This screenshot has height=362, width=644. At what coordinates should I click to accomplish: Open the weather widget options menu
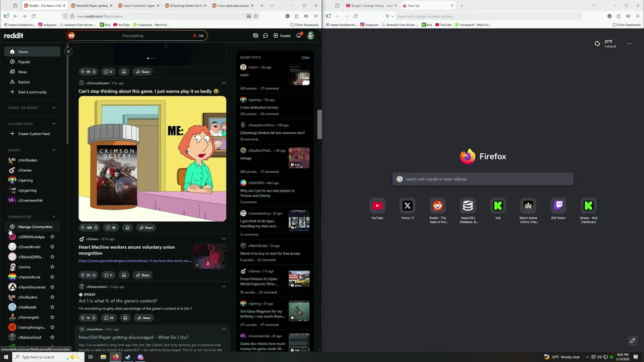[629, 44]
